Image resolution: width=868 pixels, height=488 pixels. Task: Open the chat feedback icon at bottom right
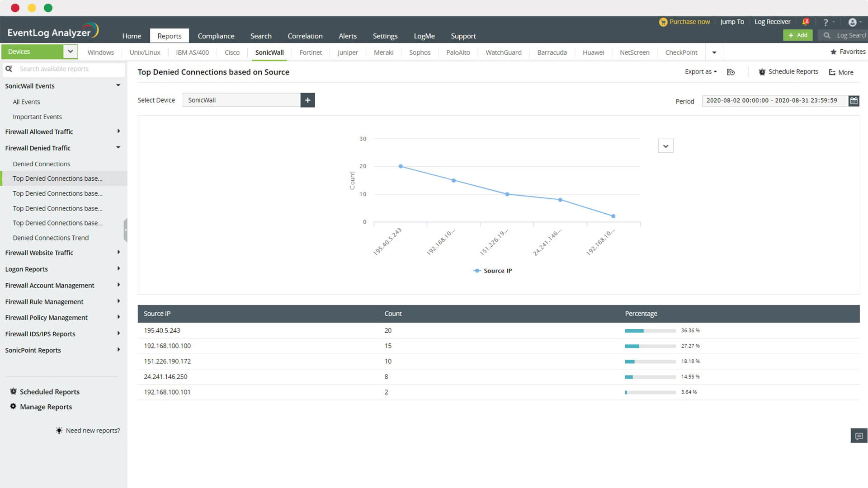(x=859, y=436)
